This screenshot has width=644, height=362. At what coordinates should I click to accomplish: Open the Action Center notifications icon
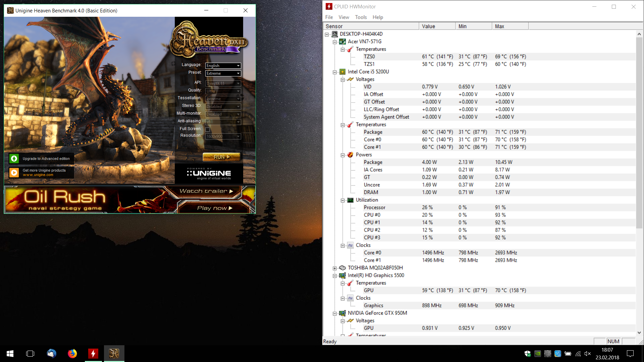(x=630, y=354)
